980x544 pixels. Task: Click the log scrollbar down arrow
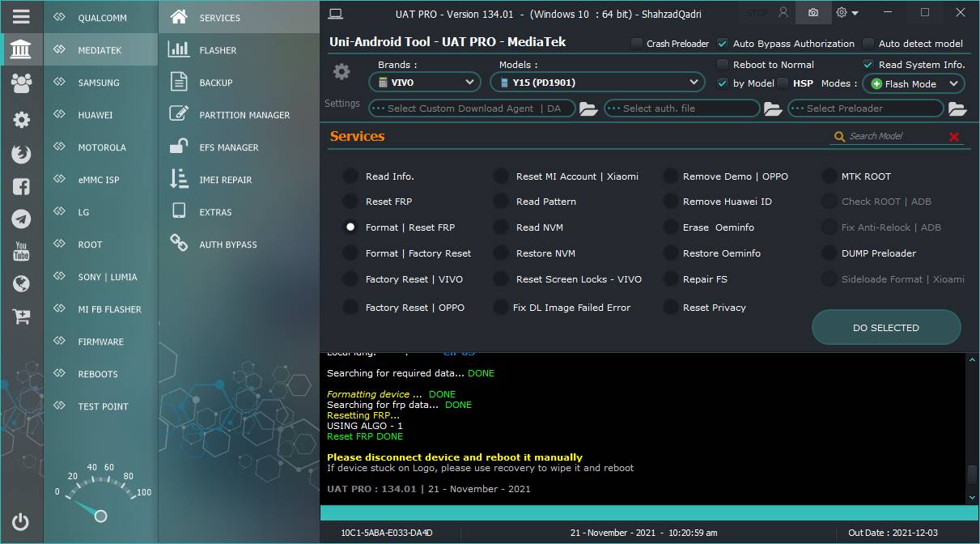pyautogui.click(x=973, y=497)
